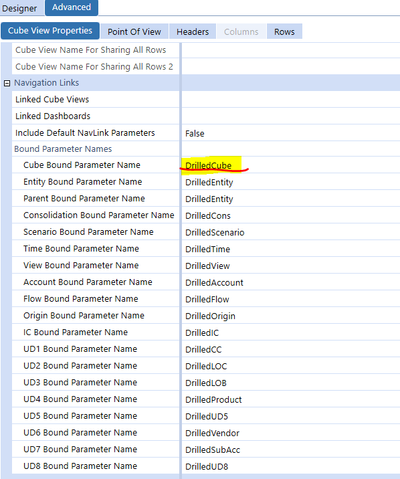This screenshot has height=479, width=400.
Task: Select the Linked Cube Views value field
Action: coord(291,99)
